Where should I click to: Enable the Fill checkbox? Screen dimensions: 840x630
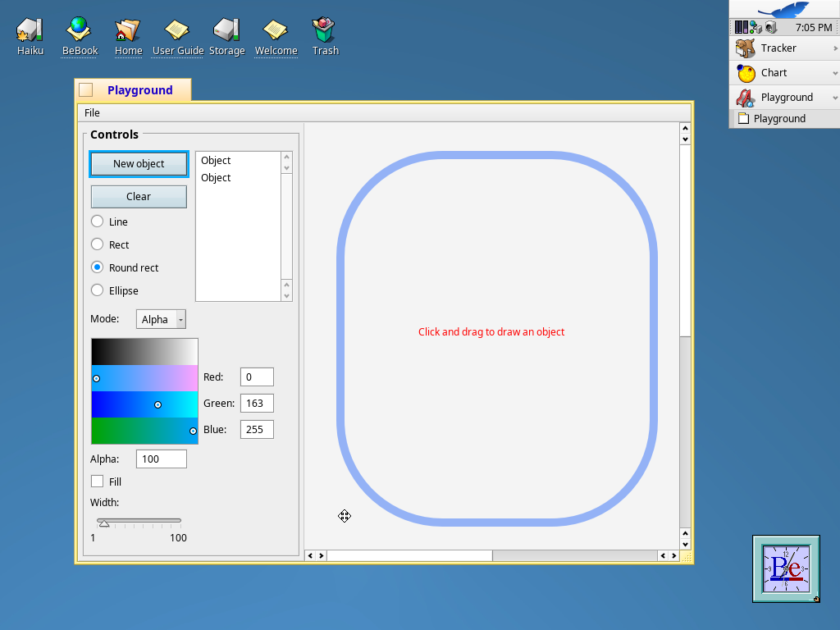(97, 481)
